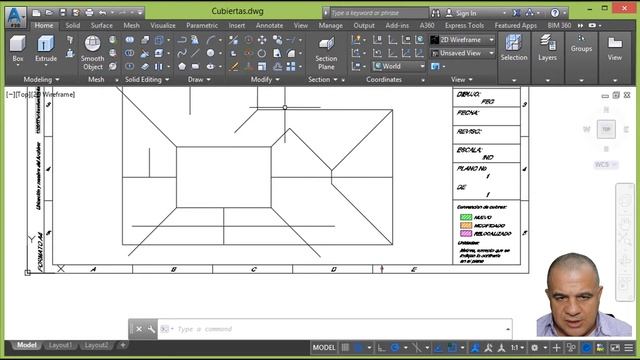Click Sign In
Viewport: 640px width, 360px height.
click(x=466, y=13)
